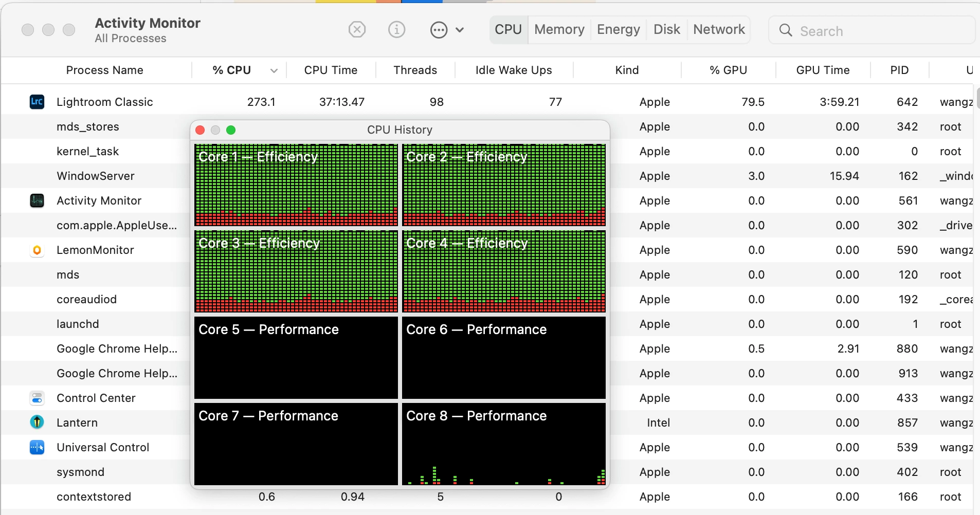The height and width of the screenshot is (515, 980).
Task: Click the Core 3 Efficiency graph
Action: coord(296,271)
